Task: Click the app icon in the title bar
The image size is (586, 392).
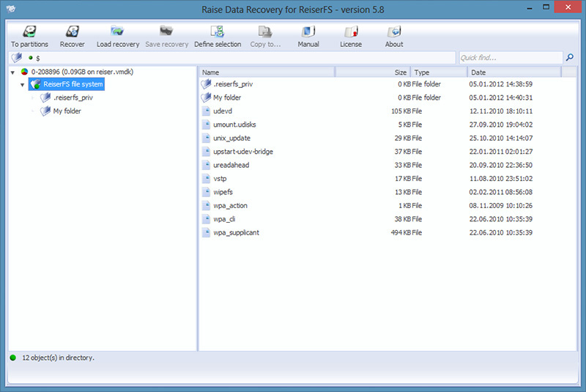Action: 11,9
